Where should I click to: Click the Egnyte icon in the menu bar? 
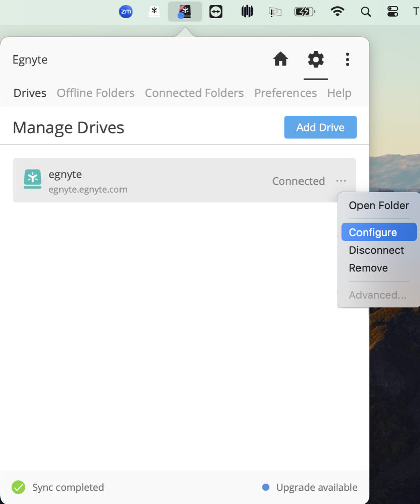(185, 11)
